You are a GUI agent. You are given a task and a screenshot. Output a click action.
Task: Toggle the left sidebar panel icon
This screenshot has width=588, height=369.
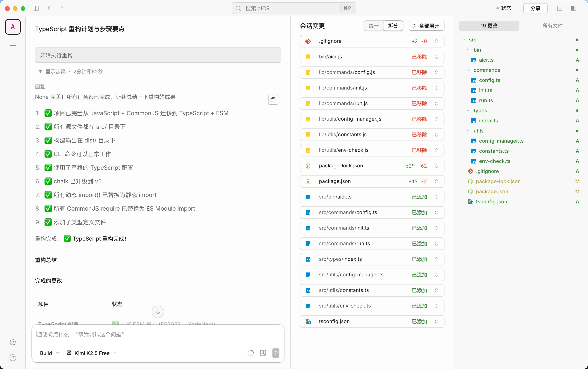click(36, 8)
